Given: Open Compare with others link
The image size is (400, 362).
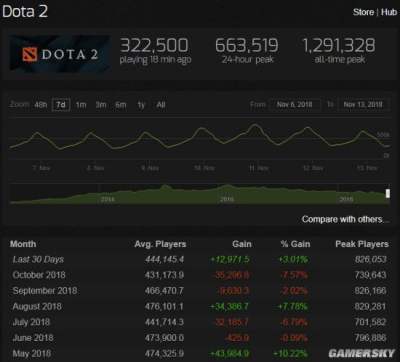Looking at the screenshot, I should (x=345, y=219).
